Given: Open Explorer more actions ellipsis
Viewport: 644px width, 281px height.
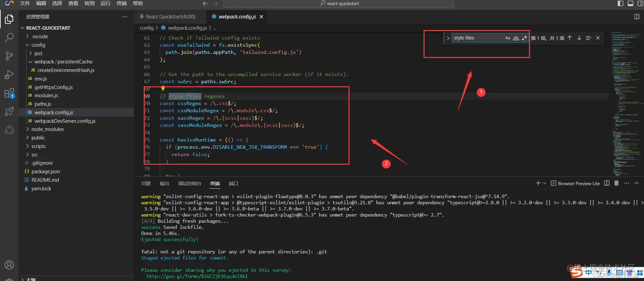Looking at the screenshot, I should (125, 17).
